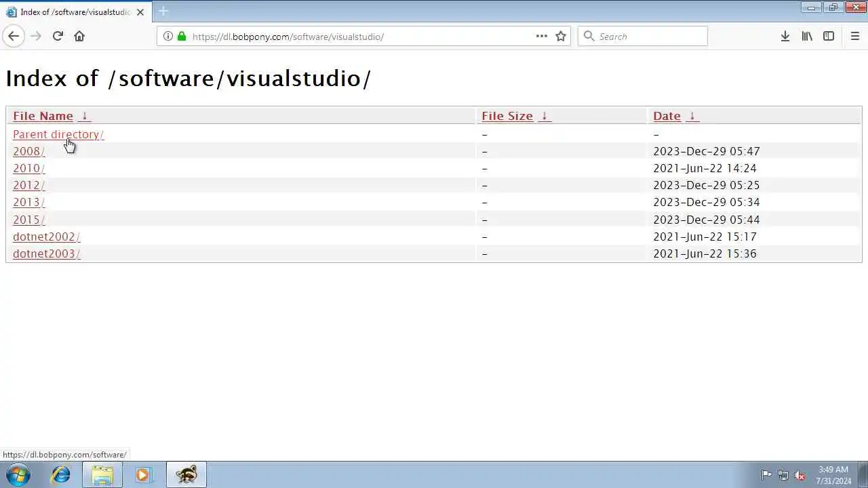Open the 2008 folder
Viewport: 868px width, 488px height.
click(28, 151)
